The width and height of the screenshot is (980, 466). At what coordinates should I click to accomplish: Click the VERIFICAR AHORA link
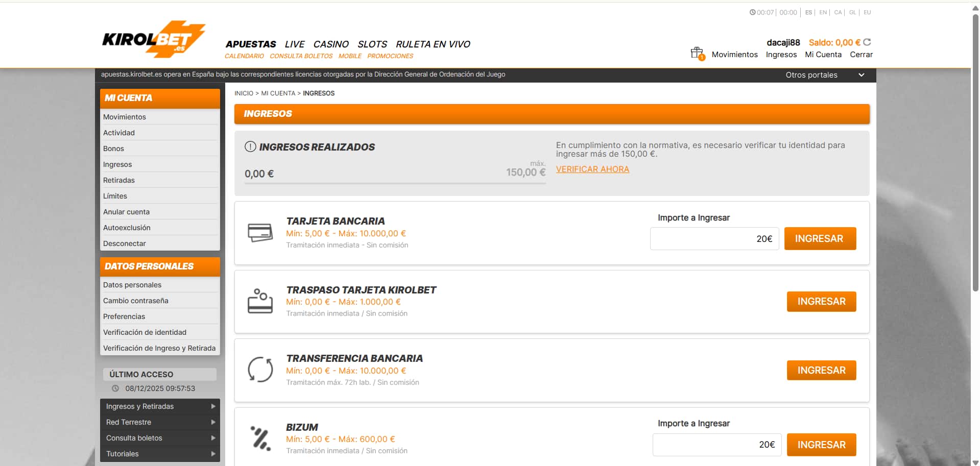coord(592,169)
